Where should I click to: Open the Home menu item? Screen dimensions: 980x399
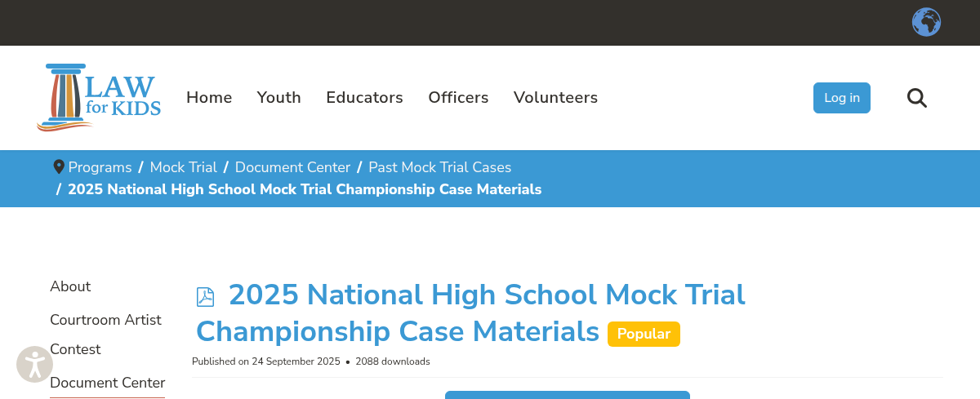[x=209, y=98]
